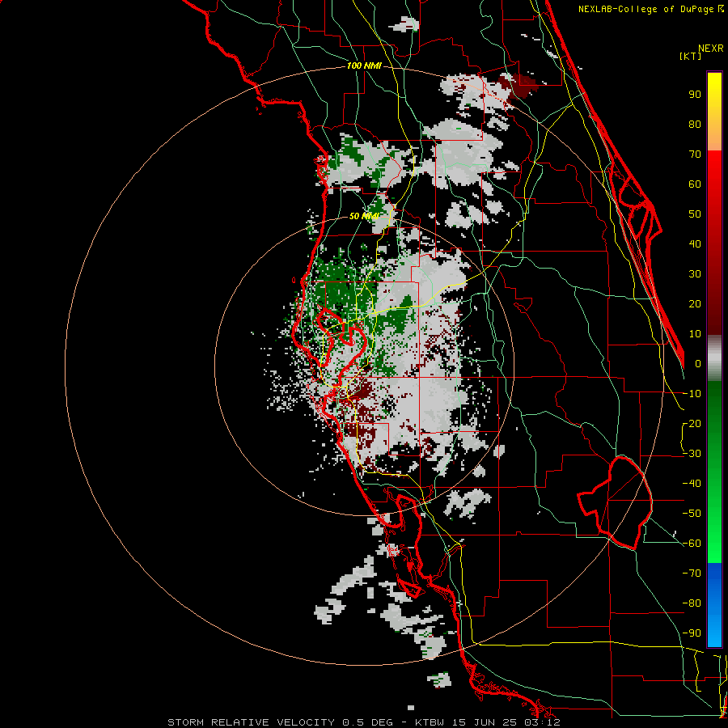Click the -20 value on the velocity scale
The image size is (728, 728).
coord(692,424)
